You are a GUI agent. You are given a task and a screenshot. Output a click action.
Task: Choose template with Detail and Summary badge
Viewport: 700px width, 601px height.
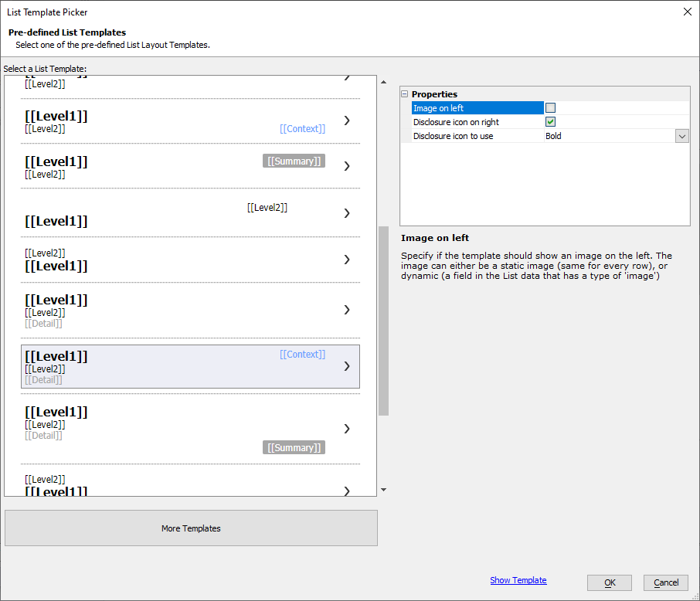(x=190, y=429)
